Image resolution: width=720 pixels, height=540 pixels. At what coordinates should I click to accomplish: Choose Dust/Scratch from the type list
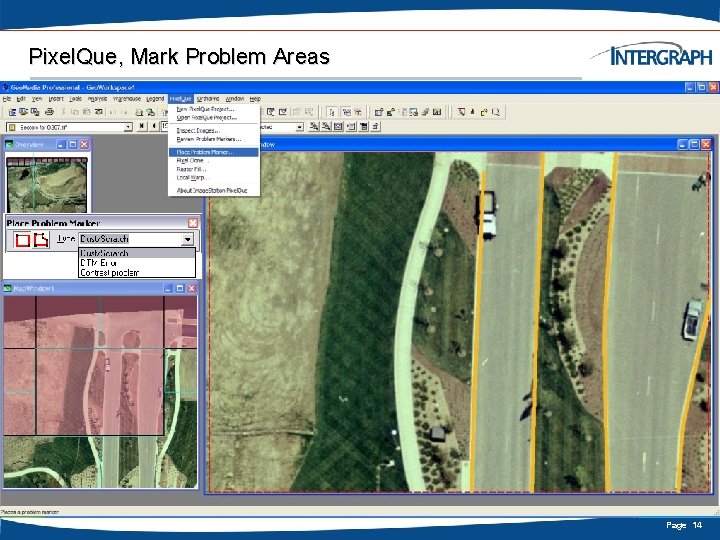(137, 253)
